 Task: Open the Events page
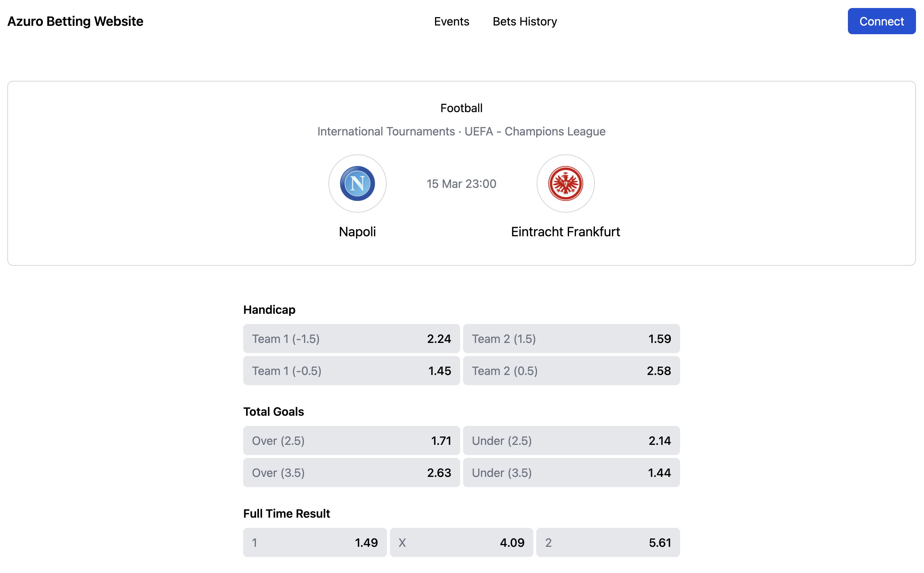click(451, 21)
